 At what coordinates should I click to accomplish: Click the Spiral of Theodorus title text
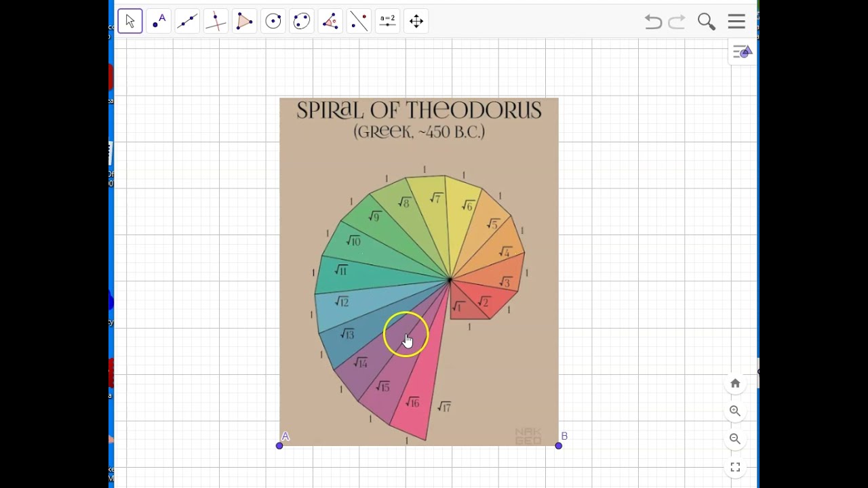[x=419, y=110]
